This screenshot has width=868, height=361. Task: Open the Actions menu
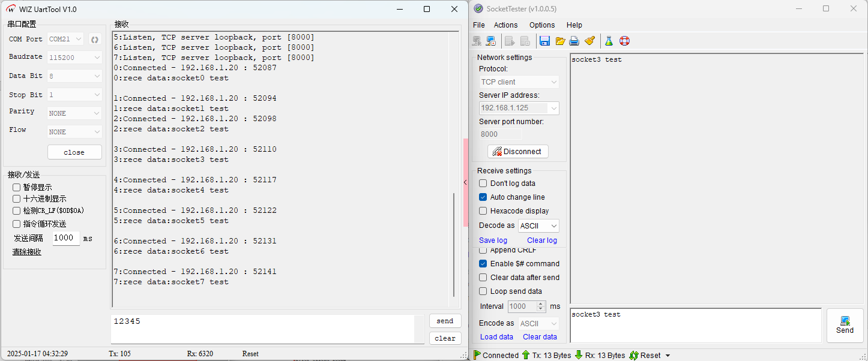[505, 25]
